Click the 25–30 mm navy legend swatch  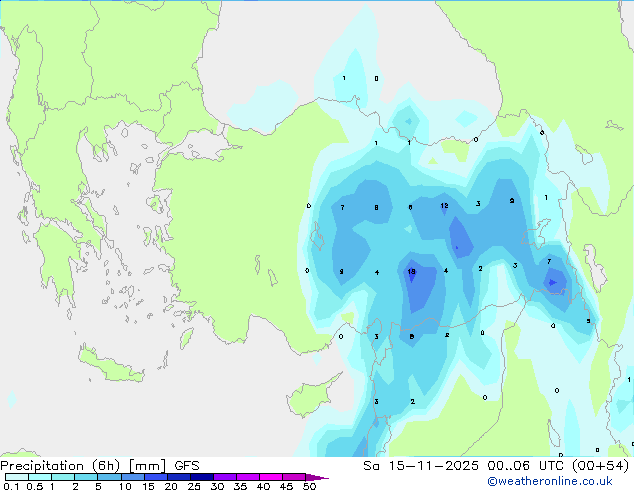pos(202,477)
